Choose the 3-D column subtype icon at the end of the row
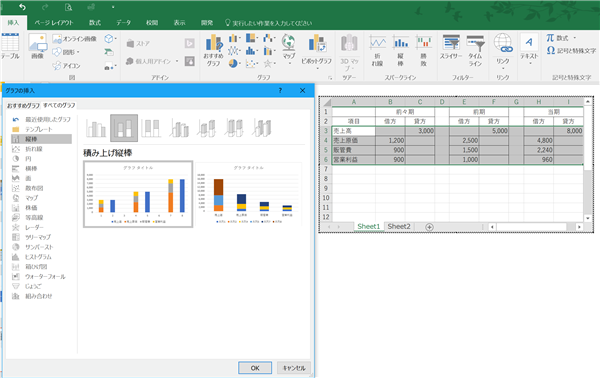The height and width of the screenshot is (378, 600). click(262, 128)
